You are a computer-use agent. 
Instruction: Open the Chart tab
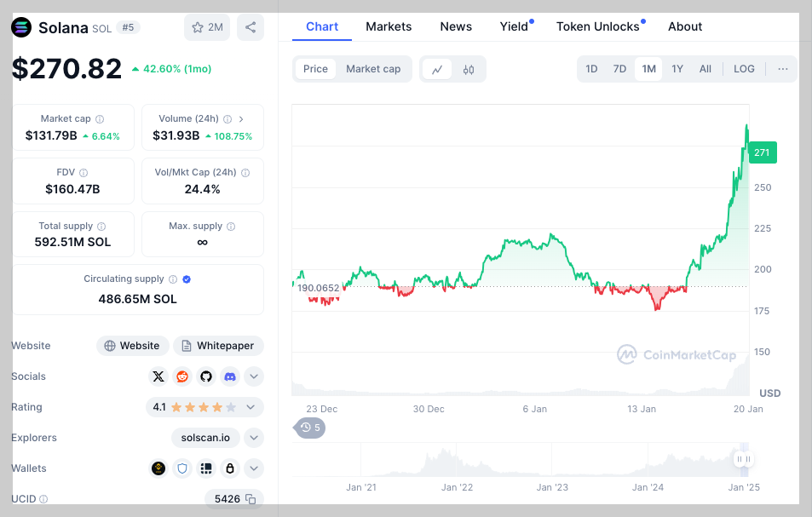coord(322,27)
